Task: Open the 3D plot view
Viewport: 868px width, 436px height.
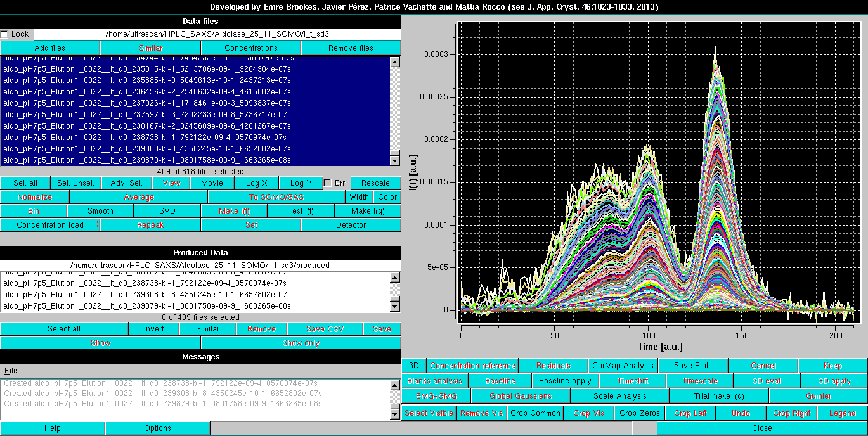Action: click(413, 366)
